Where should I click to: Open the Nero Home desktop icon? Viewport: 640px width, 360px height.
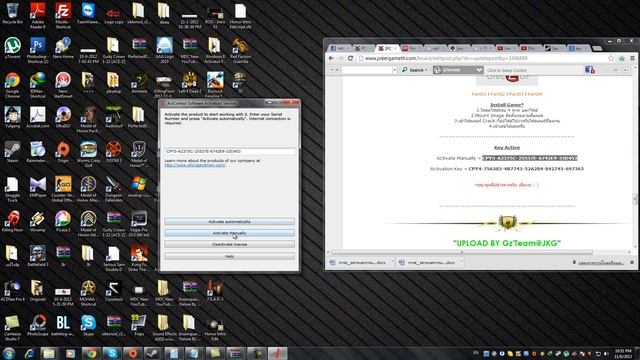point(63,48)
